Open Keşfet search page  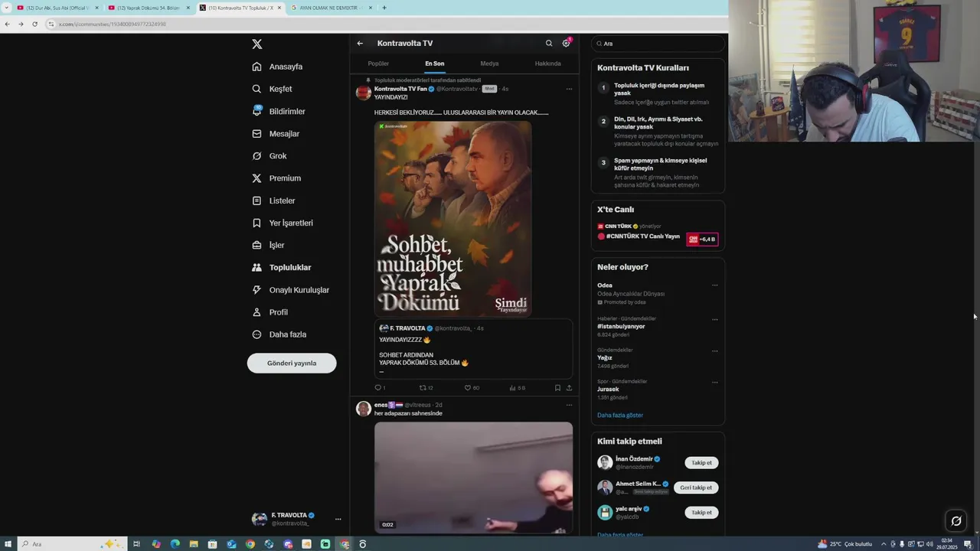coord(273,89)
